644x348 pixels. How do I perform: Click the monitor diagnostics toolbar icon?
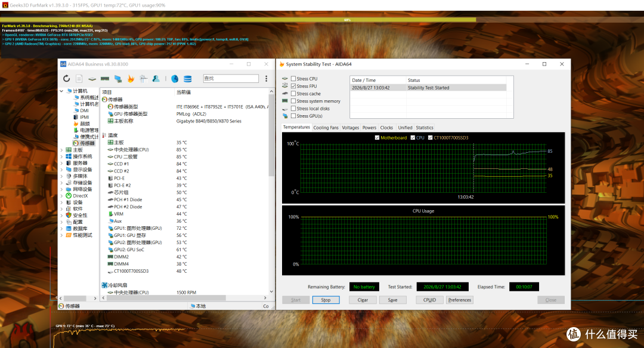click(x=118, y=79)
